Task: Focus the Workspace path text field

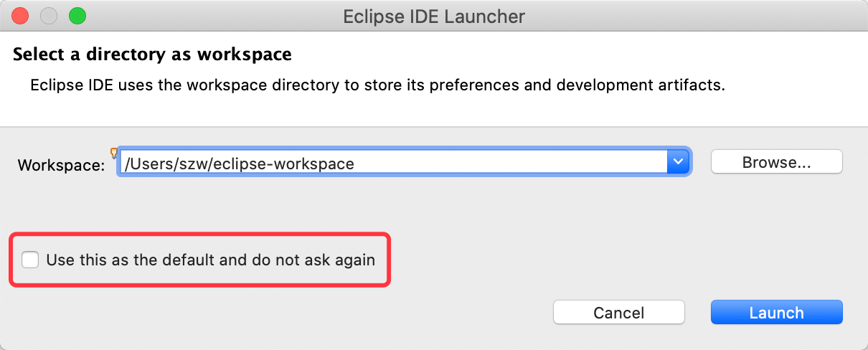Action: click(x=393, y=163)
